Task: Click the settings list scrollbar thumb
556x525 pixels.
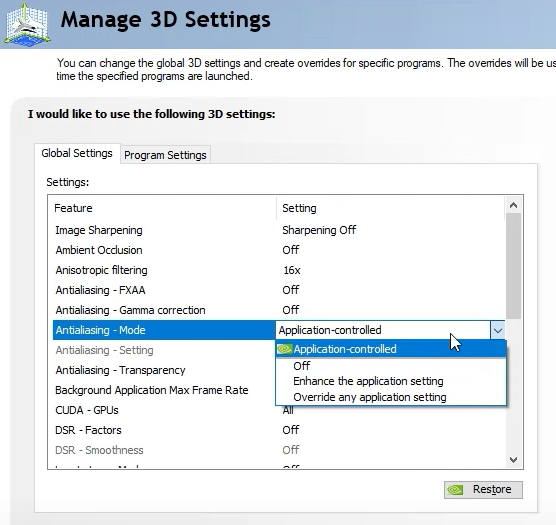Action: pos(513,266)
